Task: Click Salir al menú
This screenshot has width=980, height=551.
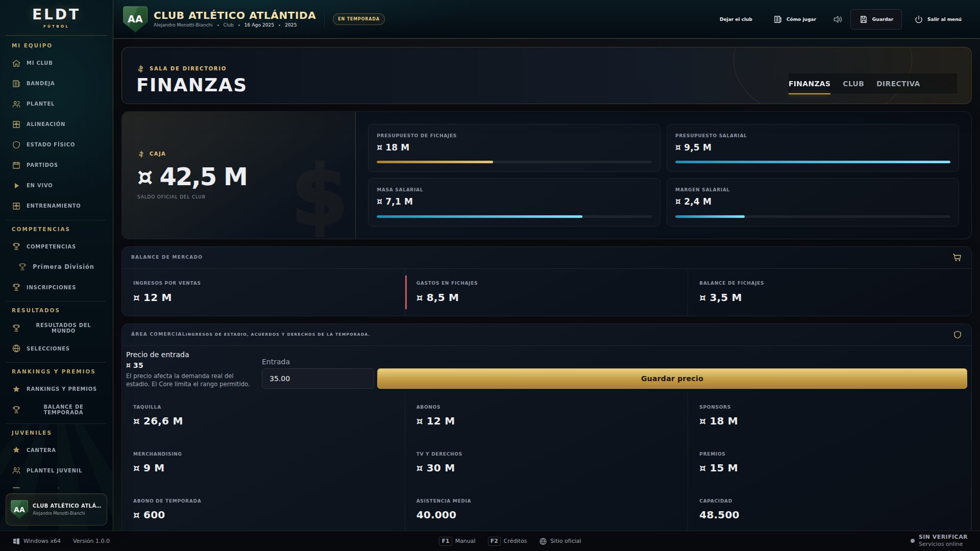Action: click(938, 19)
